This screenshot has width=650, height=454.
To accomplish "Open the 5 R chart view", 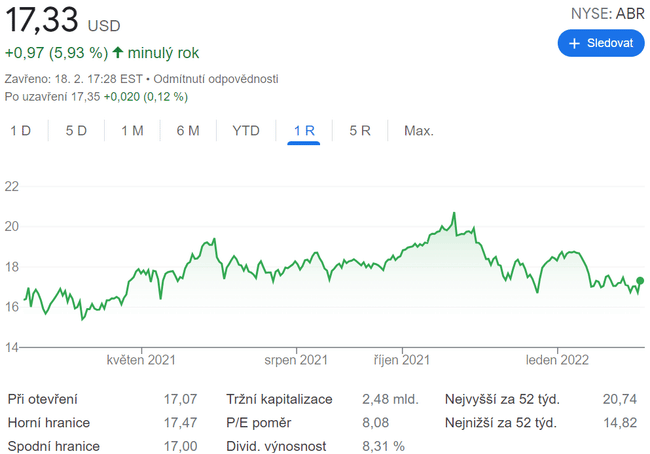I will click(360, 131).
